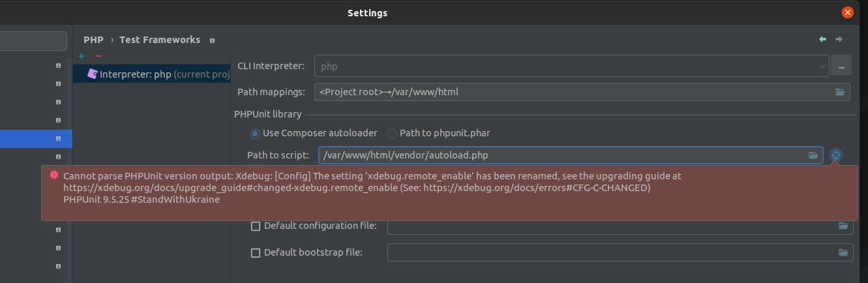The width and height of the screenshot is (868, 283).
Task: Enable Default configuration file checkbox
Action: [256, 226]
